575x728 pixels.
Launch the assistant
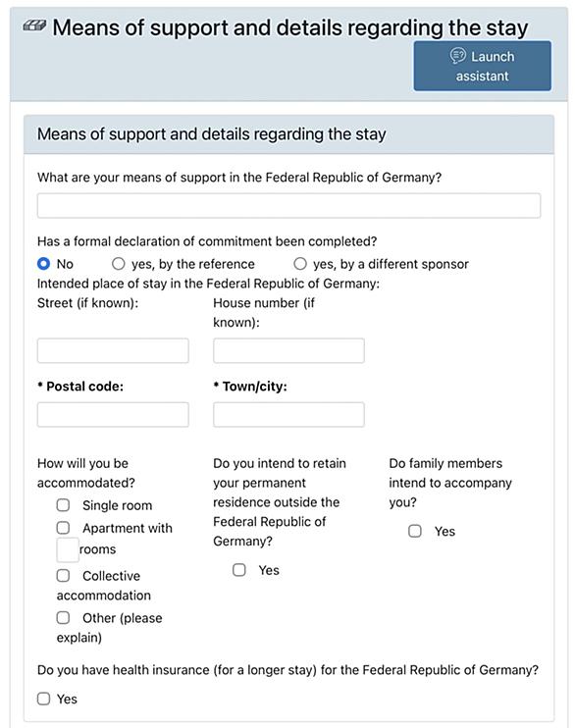[482, 66]
